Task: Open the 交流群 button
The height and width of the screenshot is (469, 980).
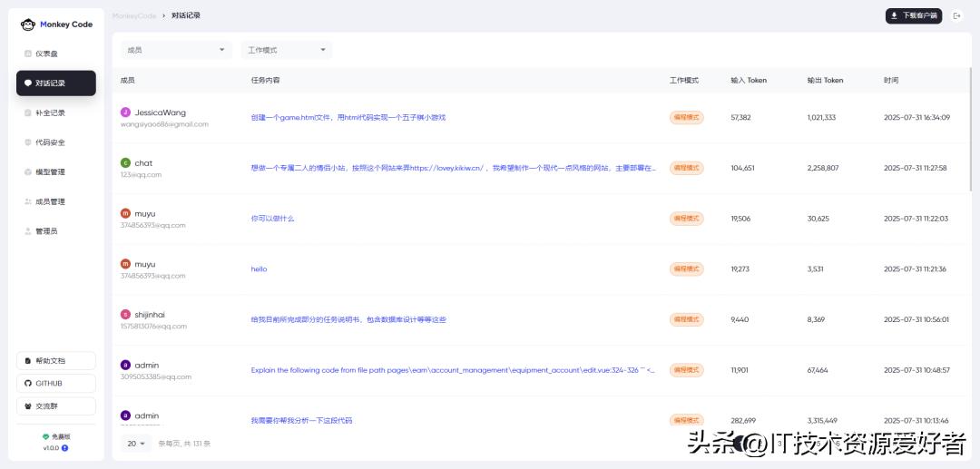Action: coord(56,405)
